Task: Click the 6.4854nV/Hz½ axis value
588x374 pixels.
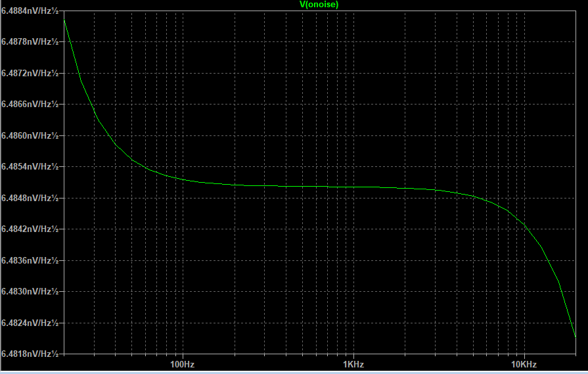Action: click(30, 166)
